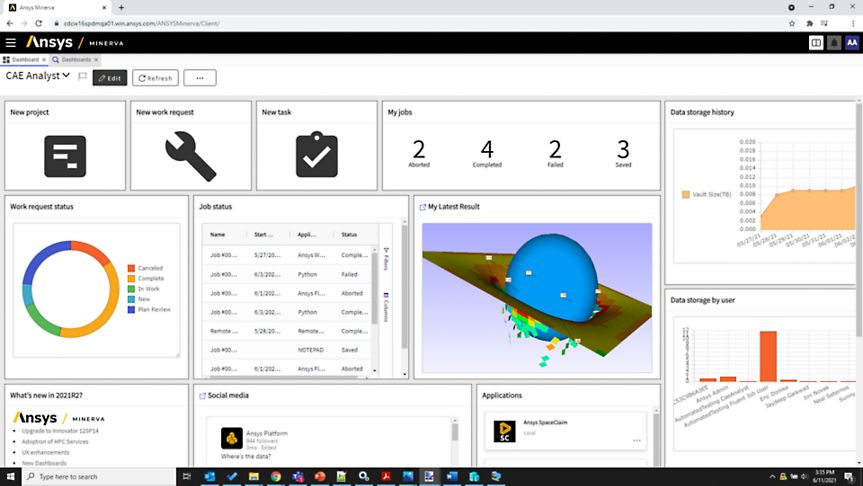863x486 pixels.
Task: Expand the Filters side panel
Action: click(x=386, y=259)
